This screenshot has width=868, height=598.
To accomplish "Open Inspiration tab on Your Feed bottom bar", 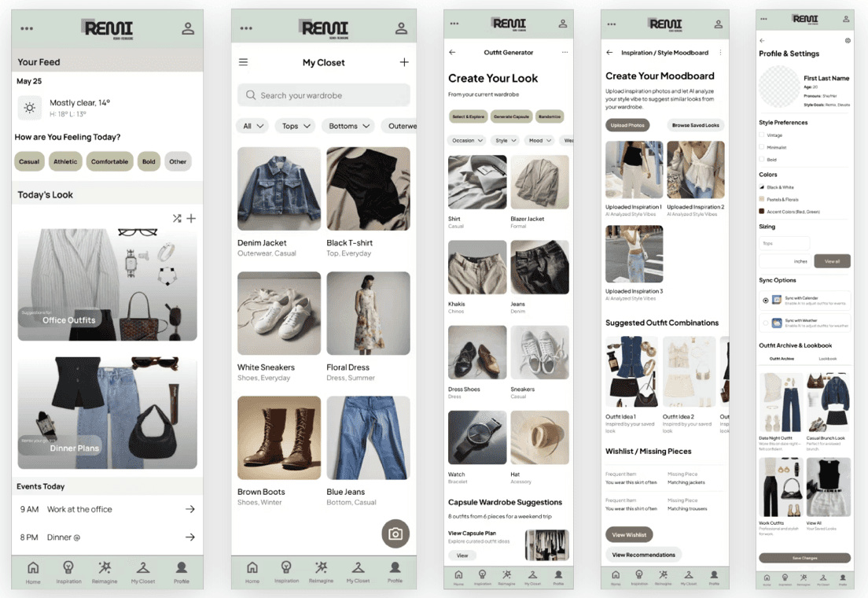I will [x=68, y=573].
